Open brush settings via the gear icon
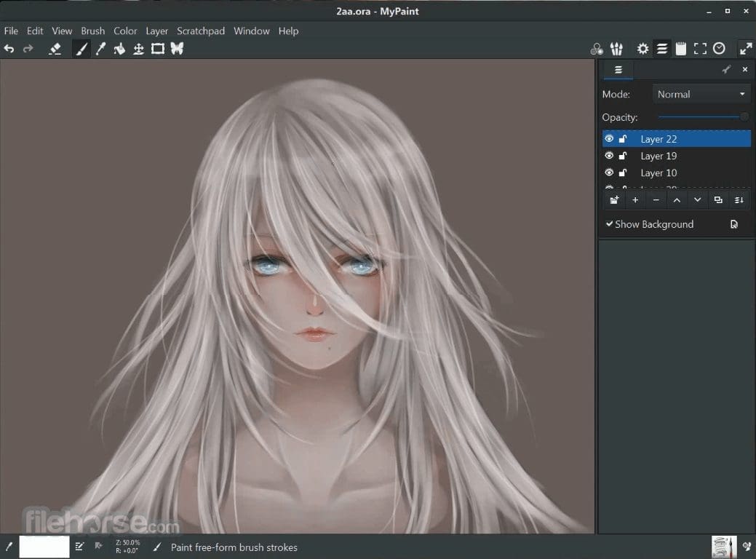This screenshot has width=756, height=559. tap(642, 48)
